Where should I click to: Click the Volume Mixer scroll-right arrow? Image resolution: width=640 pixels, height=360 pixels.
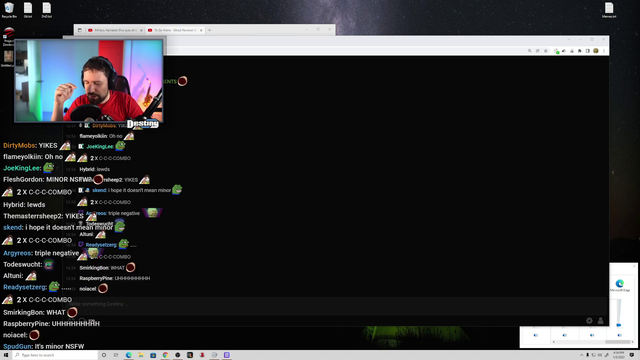pyautogui.click(x=633, y=342)
